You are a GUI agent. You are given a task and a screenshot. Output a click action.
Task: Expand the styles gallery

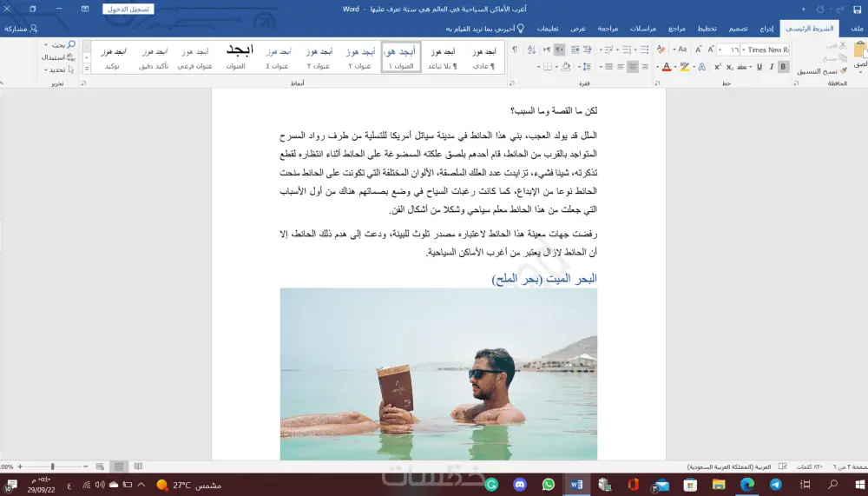point(87,69)
